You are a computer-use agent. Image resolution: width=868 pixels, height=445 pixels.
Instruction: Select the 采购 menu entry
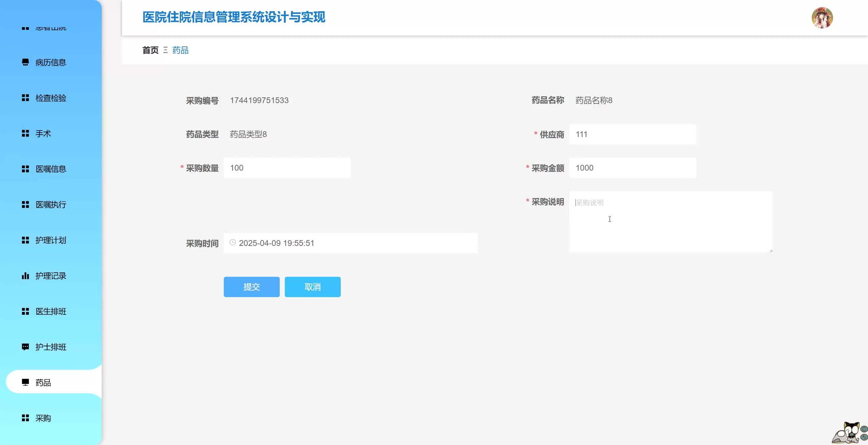point(43,418)
